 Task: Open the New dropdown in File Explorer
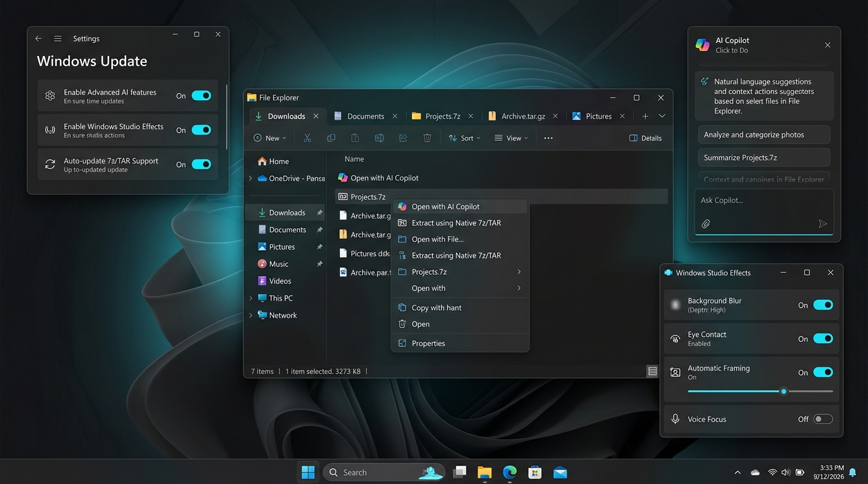pos(269,138)
